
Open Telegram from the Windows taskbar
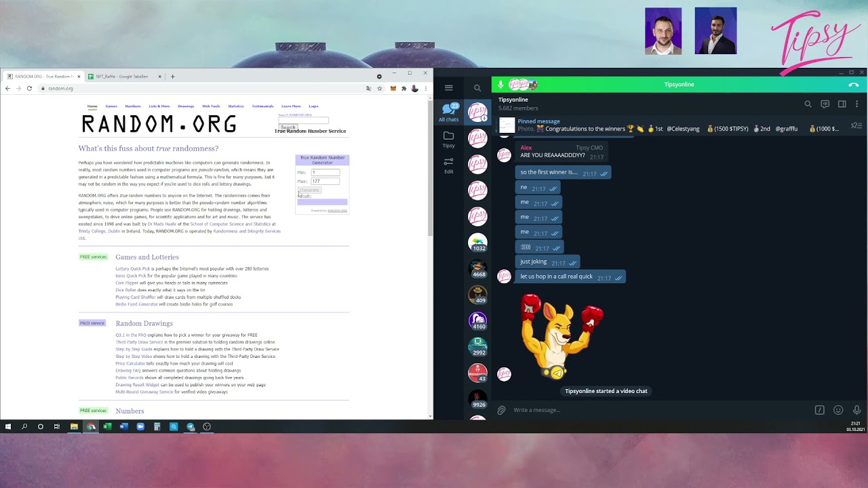[x=191, y=427]
